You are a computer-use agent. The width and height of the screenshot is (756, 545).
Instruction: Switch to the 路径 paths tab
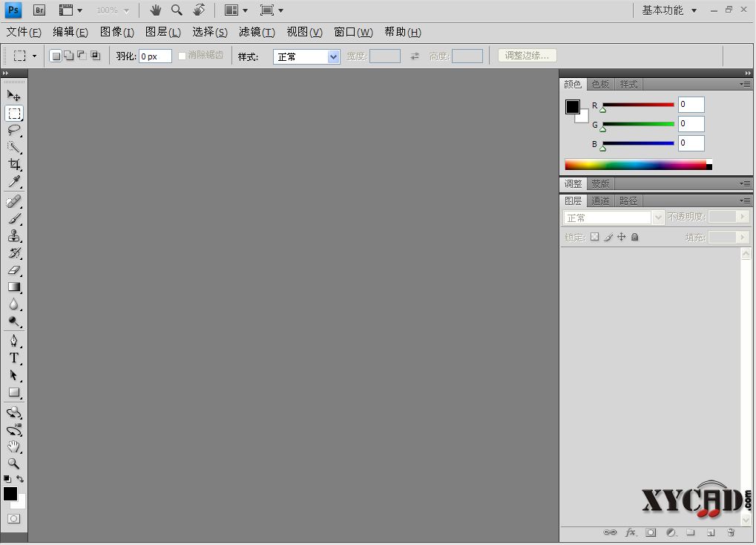(x=628, y=200)
